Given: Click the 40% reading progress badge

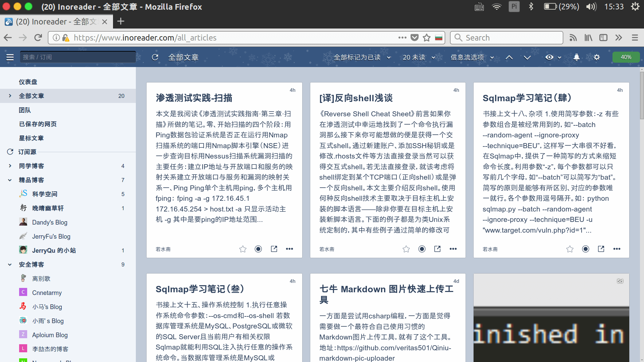Looking at the screenshot, I should pyautogui.click(x=626, y=57).
